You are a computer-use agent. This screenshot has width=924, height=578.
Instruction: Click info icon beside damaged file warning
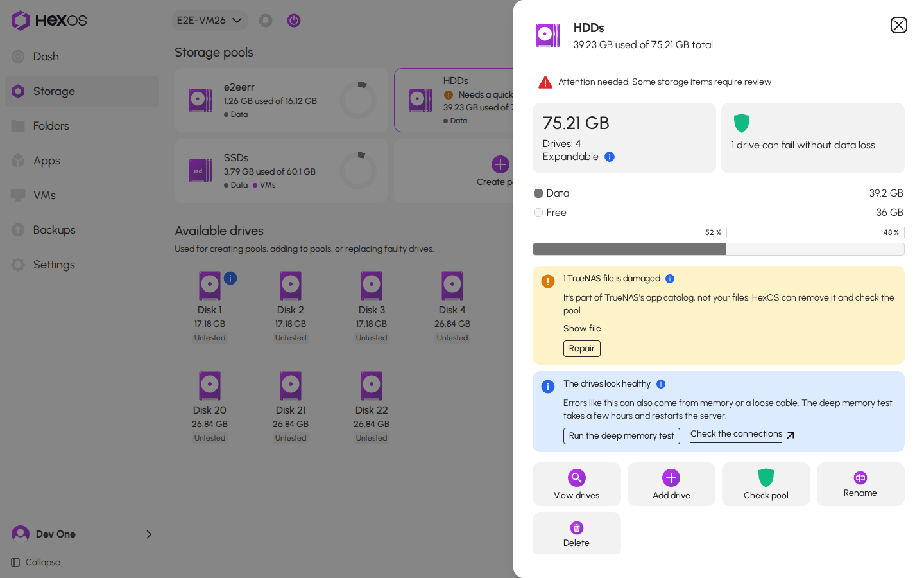(670, 279)
